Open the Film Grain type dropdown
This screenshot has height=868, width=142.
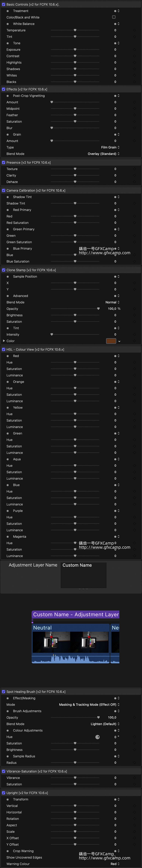point(110,147)
